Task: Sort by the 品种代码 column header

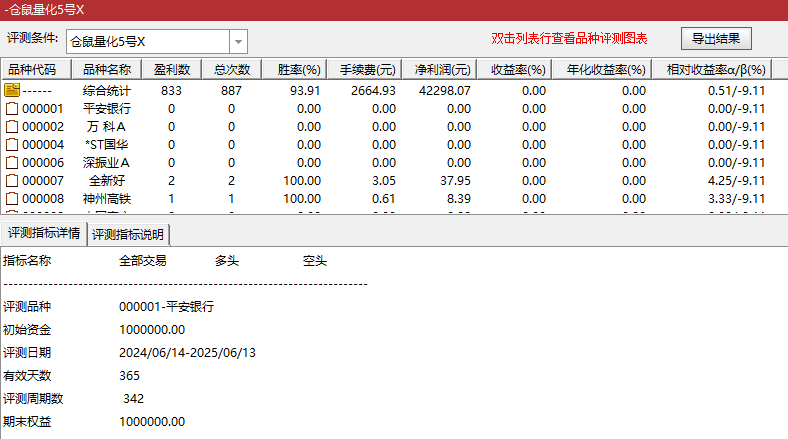Action: point(37,69)
